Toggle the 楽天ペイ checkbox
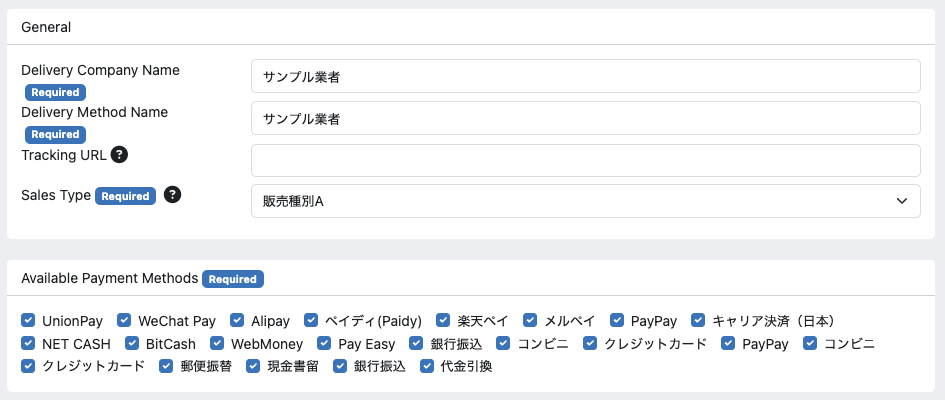The image size is (945, 400). pos(443,320)
